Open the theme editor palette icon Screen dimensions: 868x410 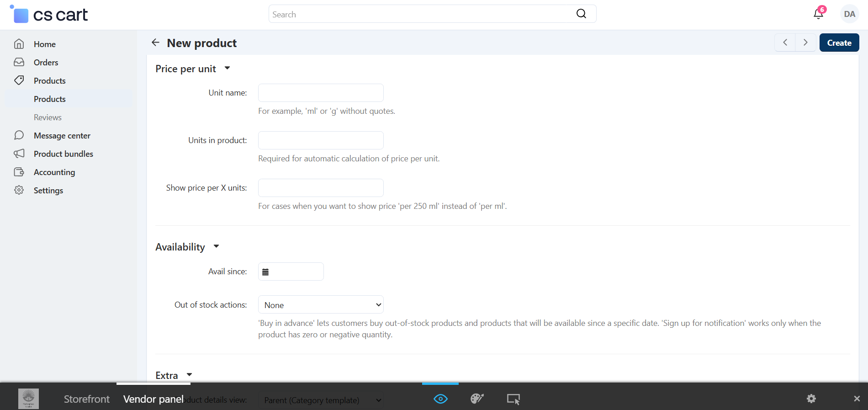(x=477, y=399)
